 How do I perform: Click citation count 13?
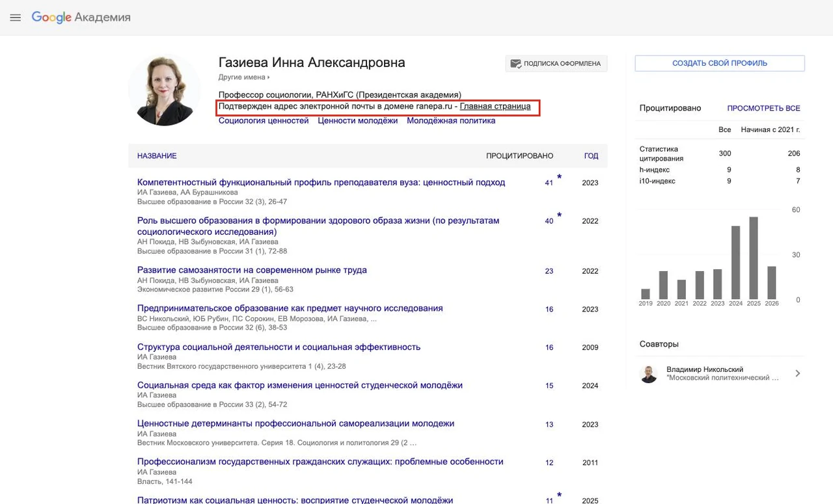pos(549,425)
